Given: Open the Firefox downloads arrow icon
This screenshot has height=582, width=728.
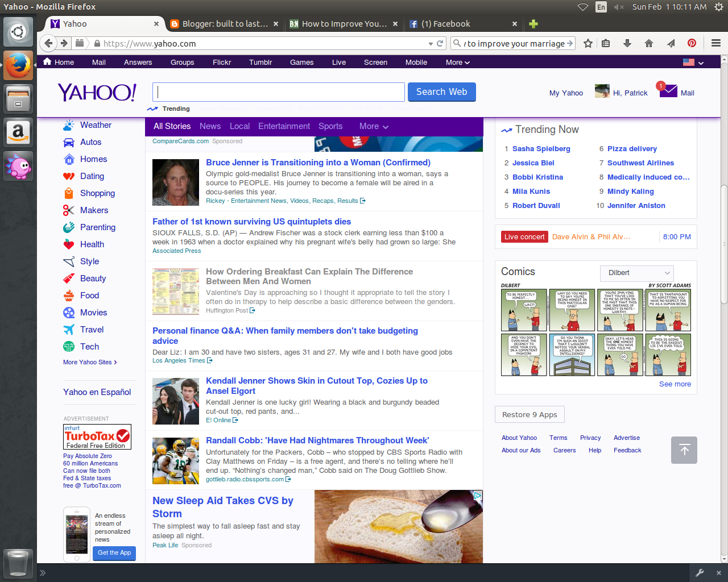Looking at the screenshot, I should pyautogui.click(x=627, y=43).
